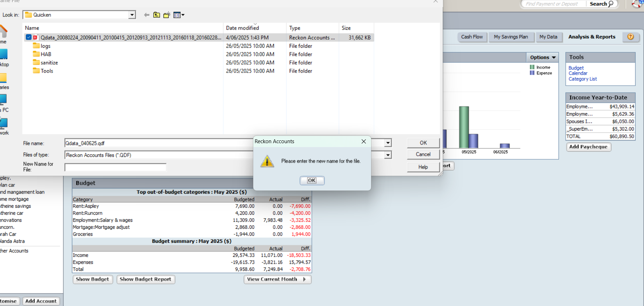Confirm the warning with OK button
The width and height of the screenshot is (644, 306).
312,180
